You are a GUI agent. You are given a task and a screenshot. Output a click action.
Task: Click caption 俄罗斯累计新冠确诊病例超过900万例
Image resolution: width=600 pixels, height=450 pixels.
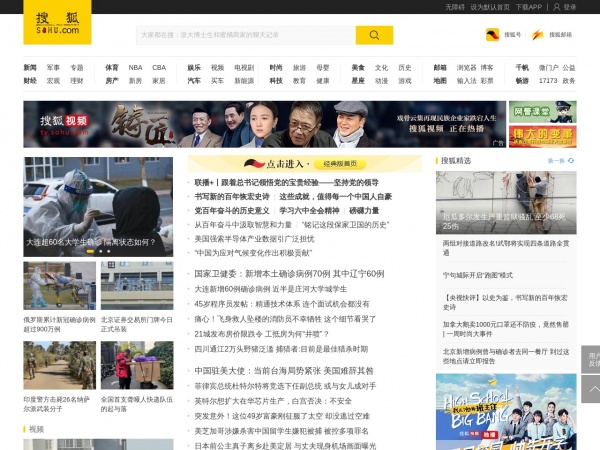60,324
